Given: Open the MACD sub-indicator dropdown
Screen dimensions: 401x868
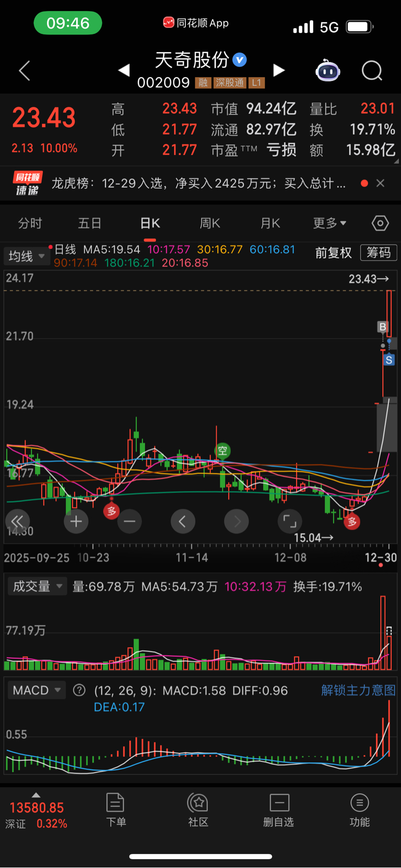Looking at the screenshot, I should point(37,690).
